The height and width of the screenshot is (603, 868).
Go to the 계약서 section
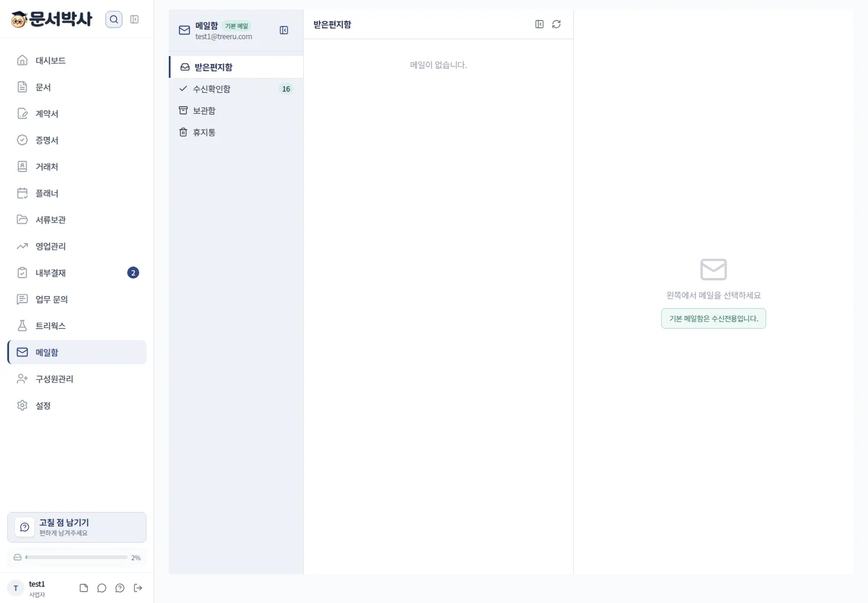tap(77, 113)
